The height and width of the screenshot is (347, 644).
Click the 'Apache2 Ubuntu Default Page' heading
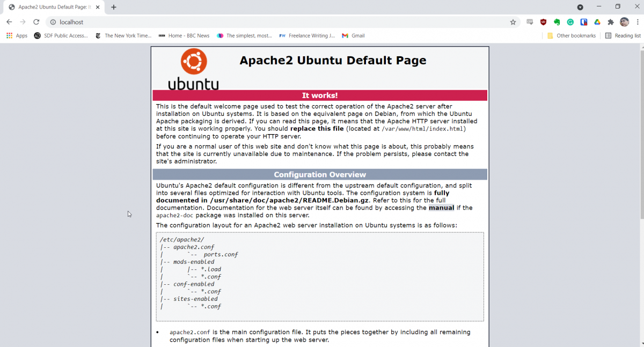[333, 60]
